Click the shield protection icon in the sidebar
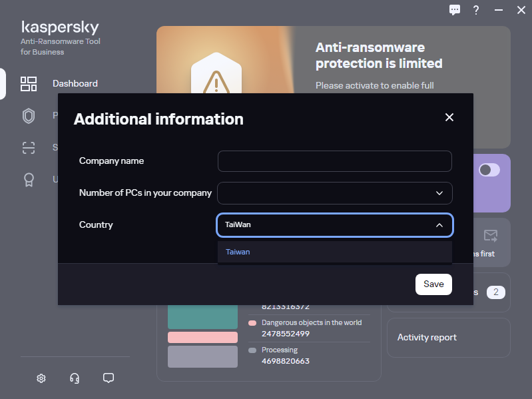This screenshot has width=532, height=399. pos(29,116)
